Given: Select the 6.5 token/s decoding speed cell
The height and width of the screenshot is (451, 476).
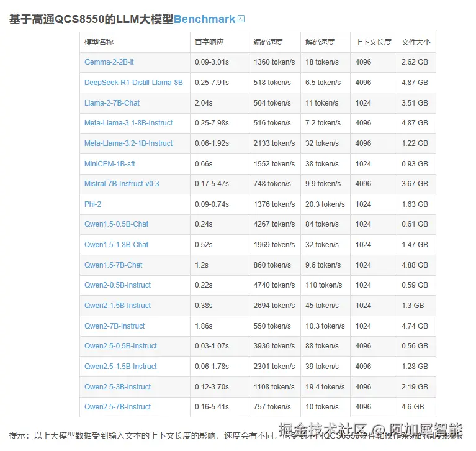Looking at the screenshot, I should coord(325,83).
